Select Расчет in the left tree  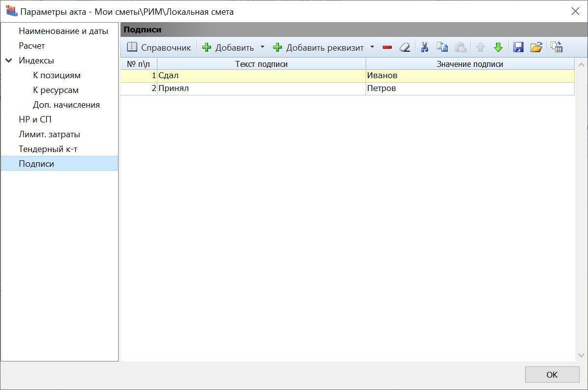[32, 46]
